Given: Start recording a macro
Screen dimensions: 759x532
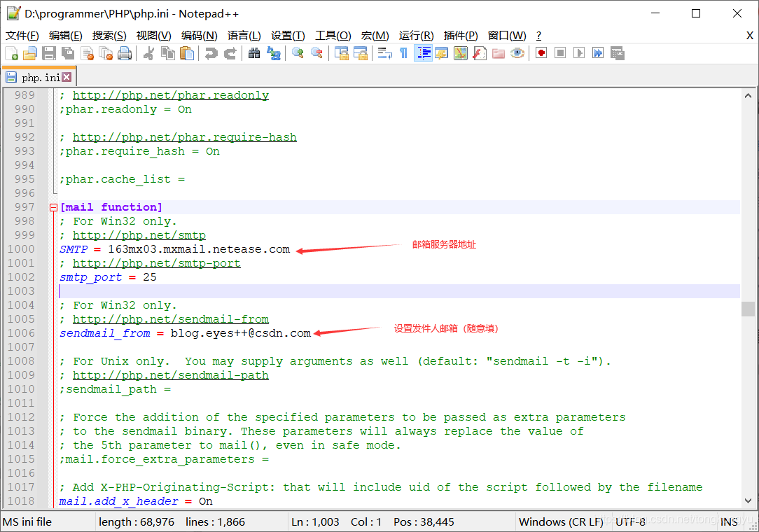Looking at the screenshot, I should (x=541, y=52).
